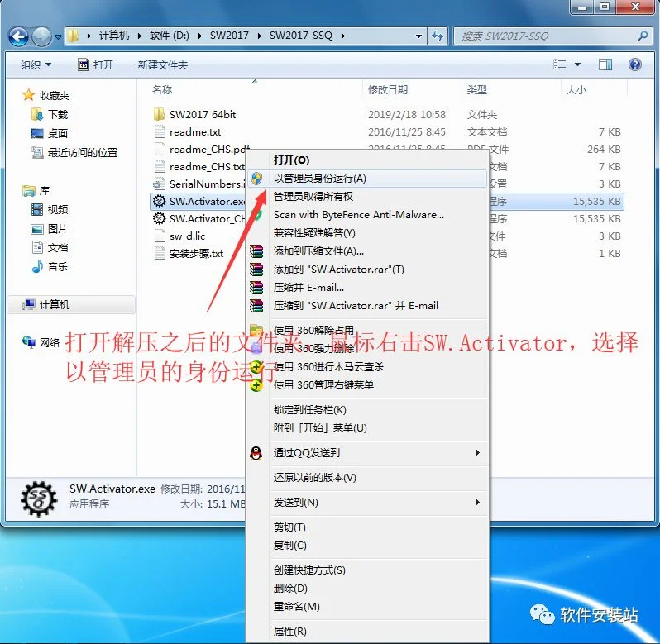
Task: Click the change view icon
Action: click(x=559, y=64)
